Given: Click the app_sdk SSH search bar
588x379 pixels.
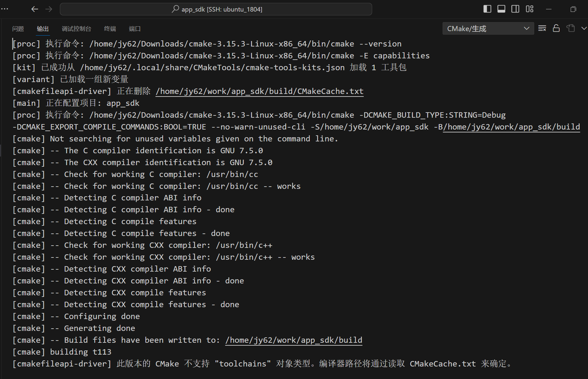Looking at the screenshot, I should 216,9.
